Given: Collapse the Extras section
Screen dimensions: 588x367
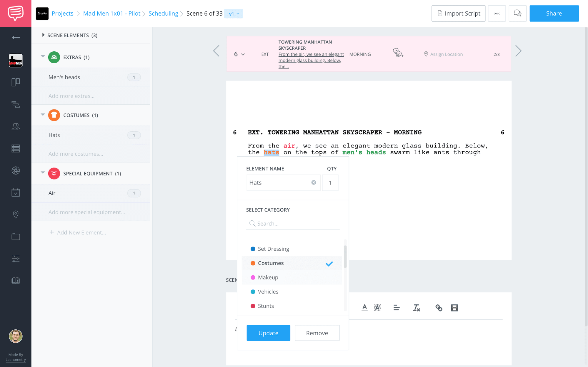Looking at the screenshot, I should point(42,57).
